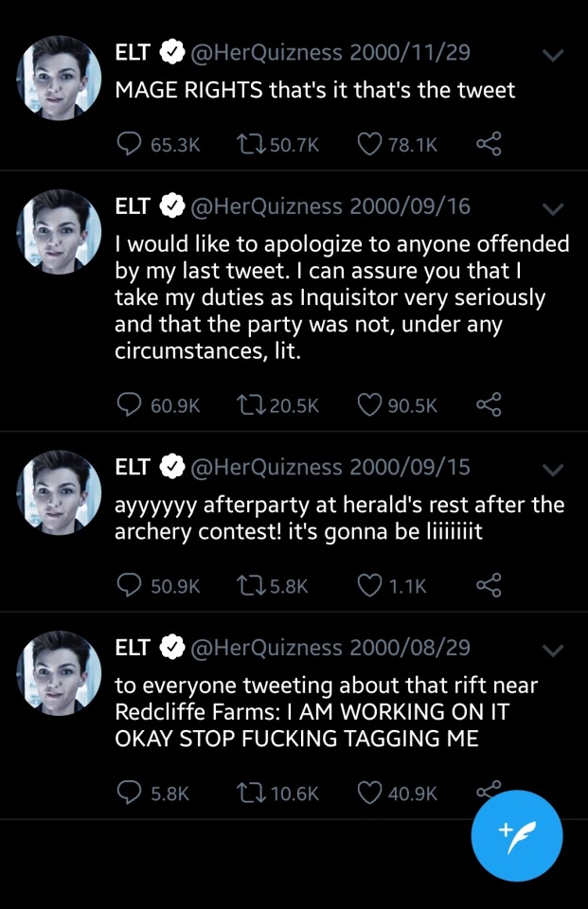Share the Inquisitor apology tweet

(x=488, y=404)
